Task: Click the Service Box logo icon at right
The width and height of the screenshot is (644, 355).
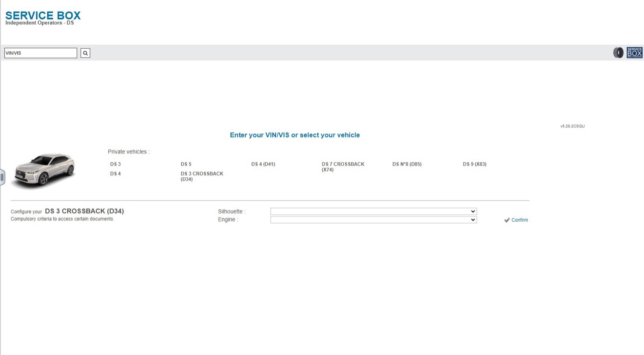Action: point(634,52)
